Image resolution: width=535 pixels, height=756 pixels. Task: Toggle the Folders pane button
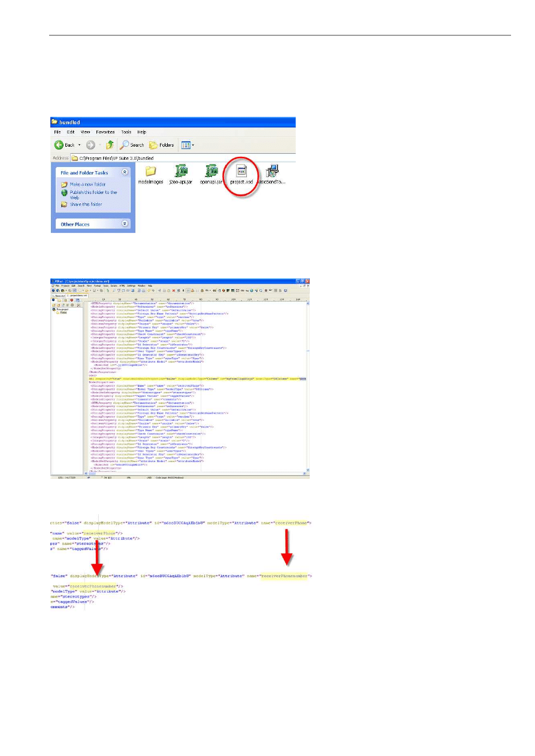tap(161, 145)
